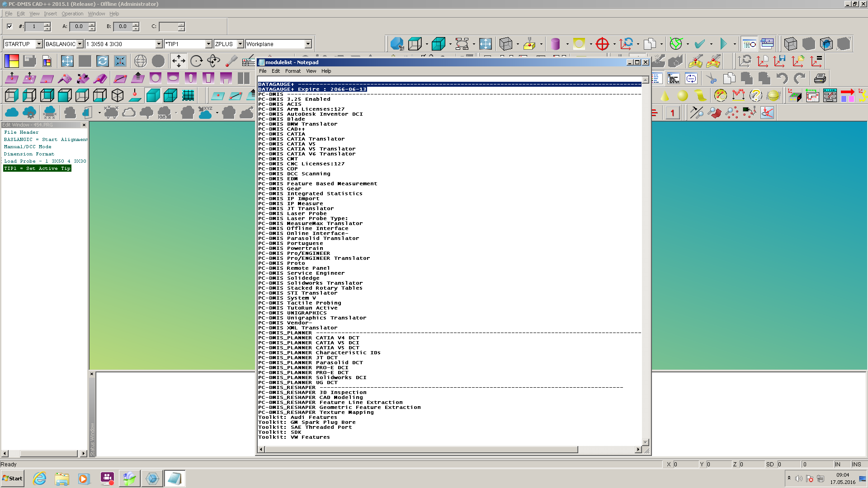Open Notepad Format menu
This screenshot has height=488, width=868.
tap(292, 71)
